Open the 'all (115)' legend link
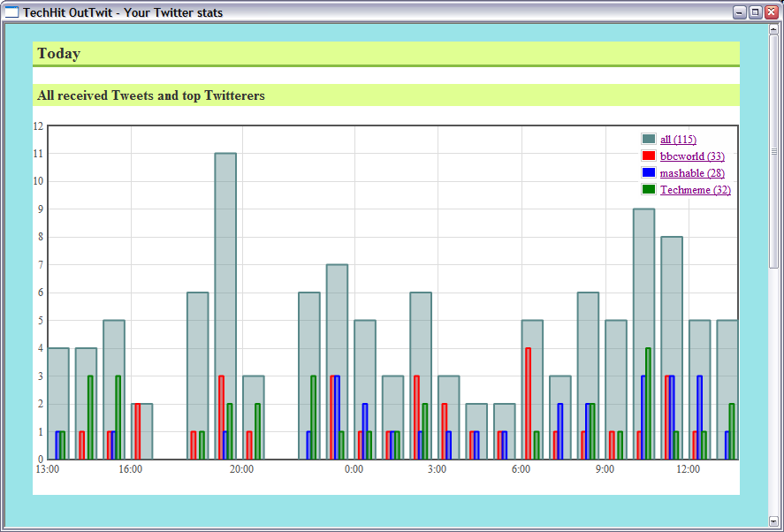Screen dimensions: 784x532 coord(678,140)
